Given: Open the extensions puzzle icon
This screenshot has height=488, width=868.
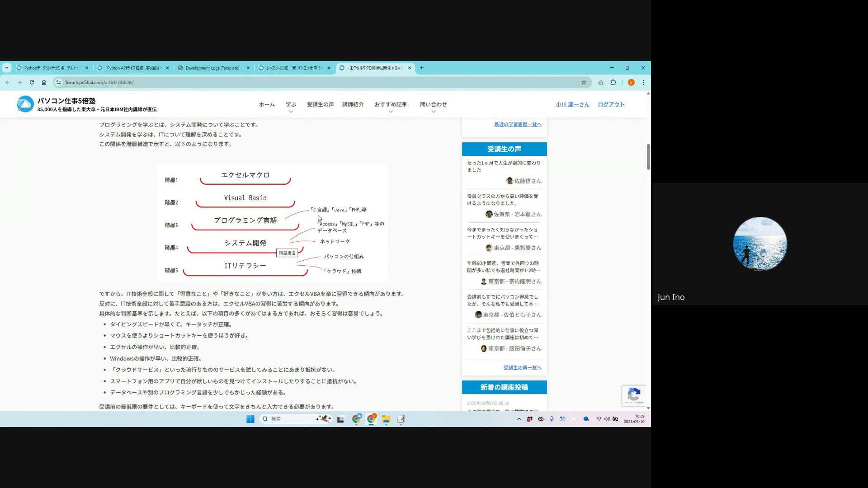Looking at the screenshot, I should pyautogui.click(x=613, y=82).
